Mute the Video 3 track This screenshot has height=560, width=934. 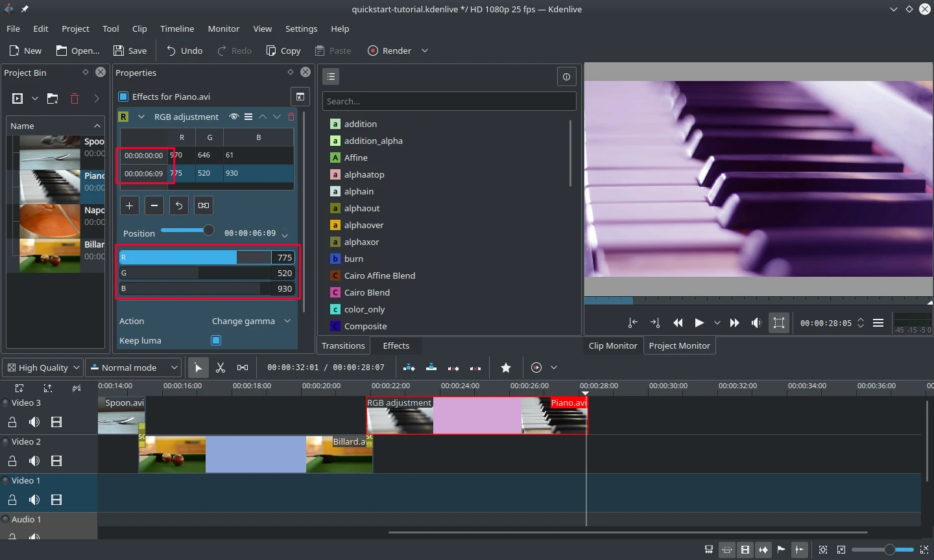click(x=34, y=422)
